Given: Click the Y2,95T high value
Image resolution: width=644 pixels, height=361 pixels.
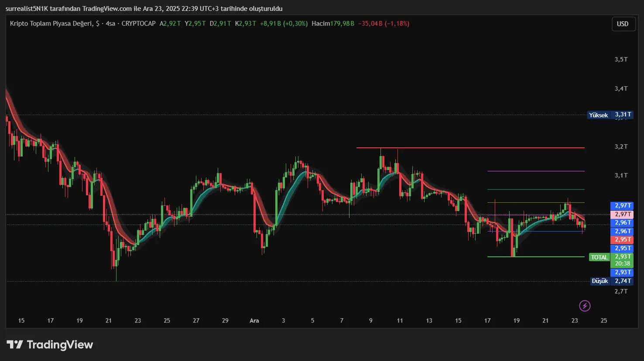Looking at the screenshot, I should click(x=195, y=24).
